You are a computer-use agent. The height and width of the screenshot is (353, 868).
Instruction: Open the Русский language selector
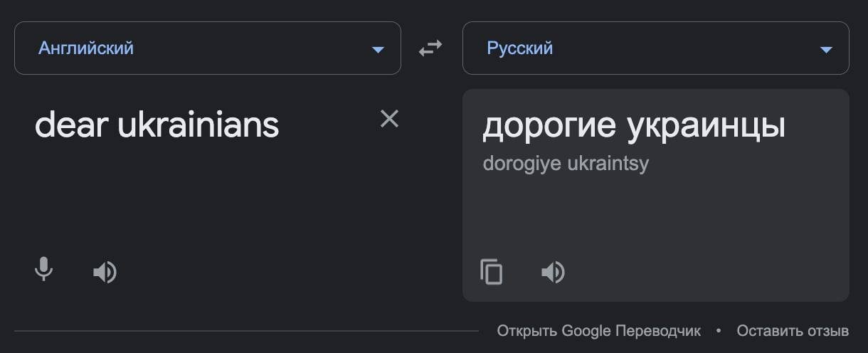[656, 48]
